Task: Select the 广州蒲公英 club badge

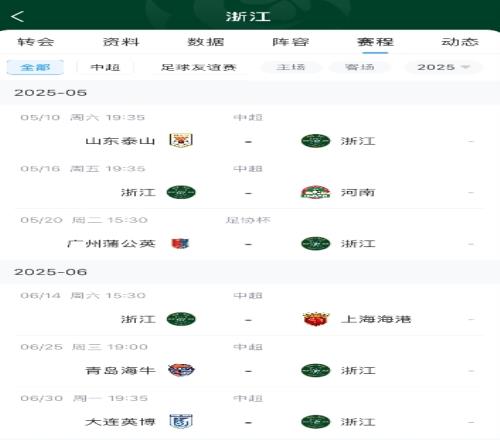Action: click(x=180, y=244)
